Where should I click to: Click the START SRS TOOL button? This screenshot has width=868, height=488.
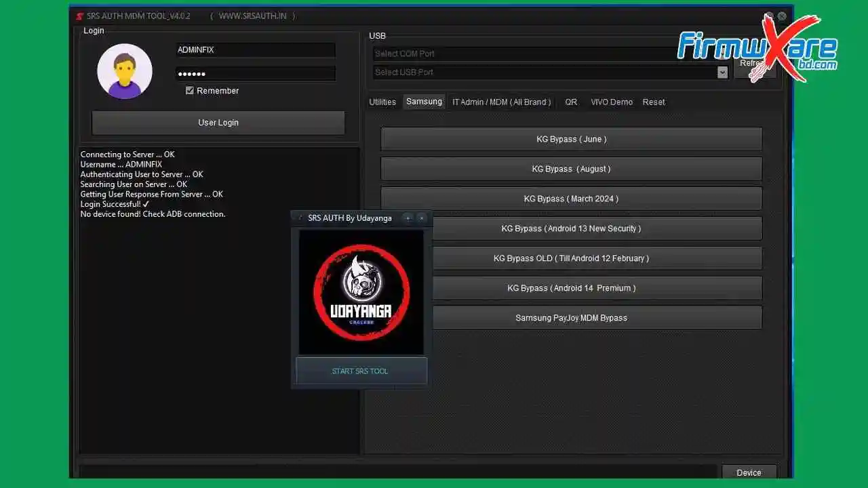coord(361,371)
